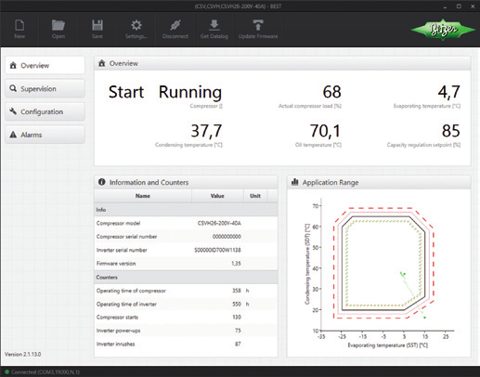
Task: Click the house icon in the Overview panel header
Action: click(102, 63)
